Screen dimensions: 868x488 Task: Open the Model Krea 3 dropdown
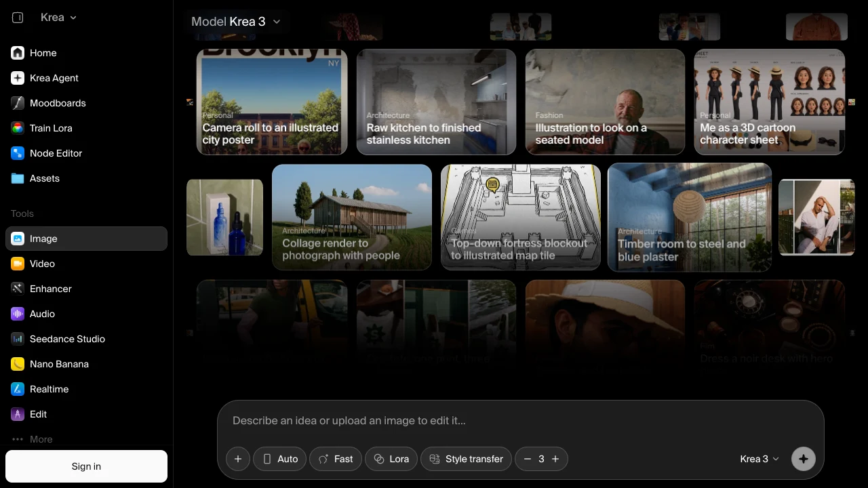point(236,22)
